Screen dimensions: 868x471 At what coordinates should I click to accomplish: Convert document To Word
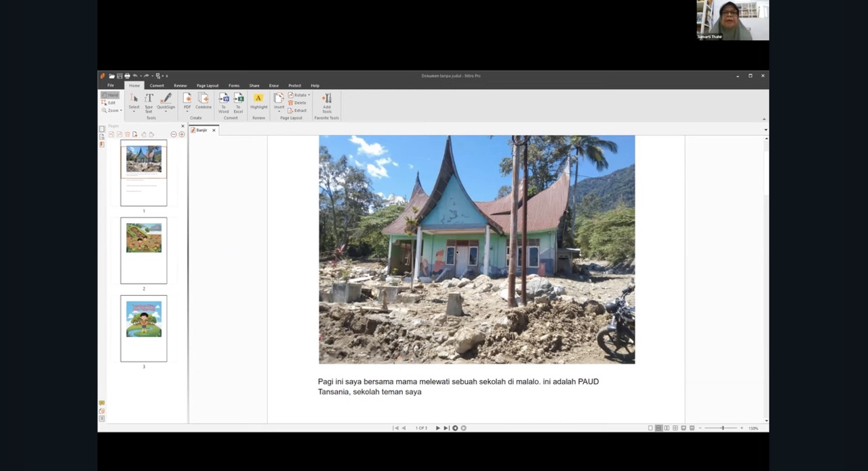(x=224, y=99)
